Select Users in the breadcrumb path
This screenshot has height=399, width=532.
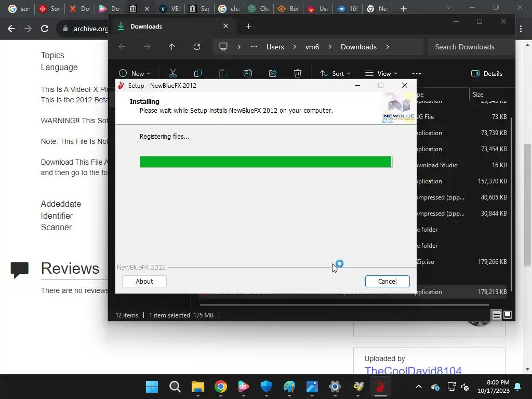[275, 47]
